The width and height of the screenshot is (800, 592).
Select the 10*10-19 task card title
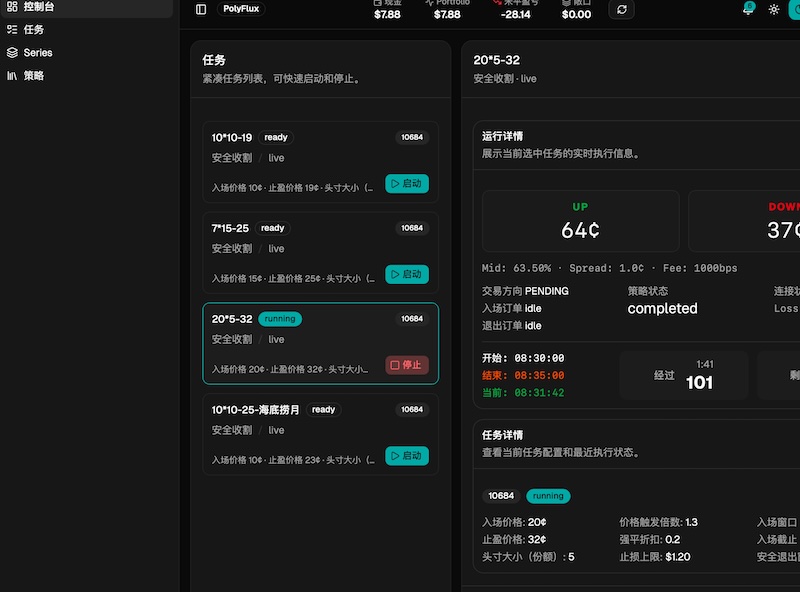pyautogui.click(x=232, y=137)
